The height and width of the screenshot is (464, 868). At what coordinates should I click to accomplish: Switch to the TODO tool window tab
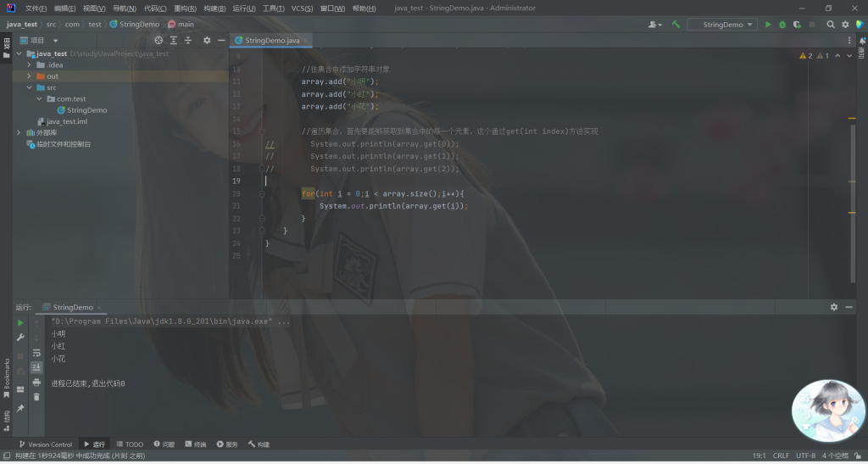click(130, 444)
